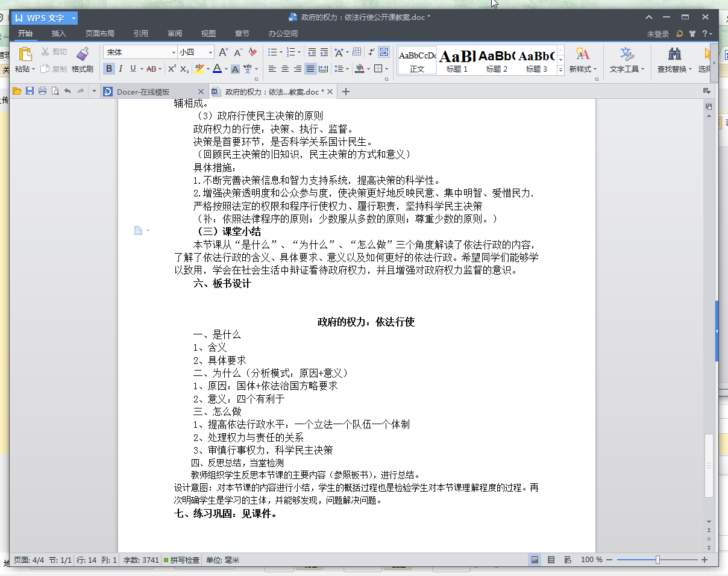Apply superscript formatting
728x576 pixels.
172,69
